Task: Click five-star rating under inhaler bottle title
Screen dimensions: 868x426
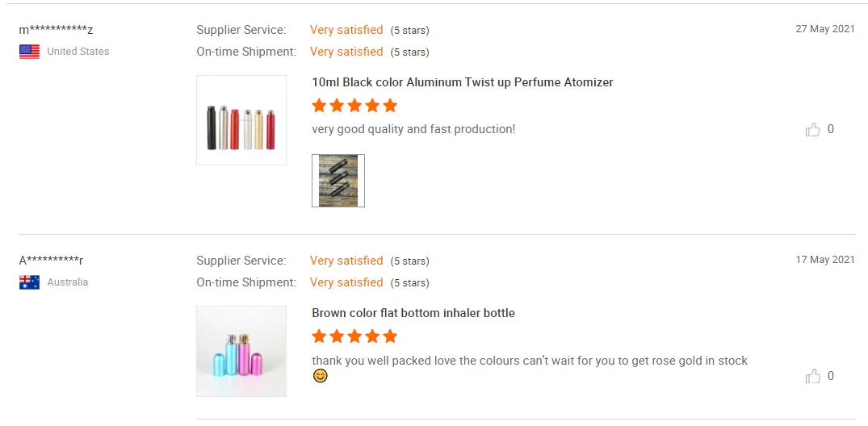Action: [354, 336]
